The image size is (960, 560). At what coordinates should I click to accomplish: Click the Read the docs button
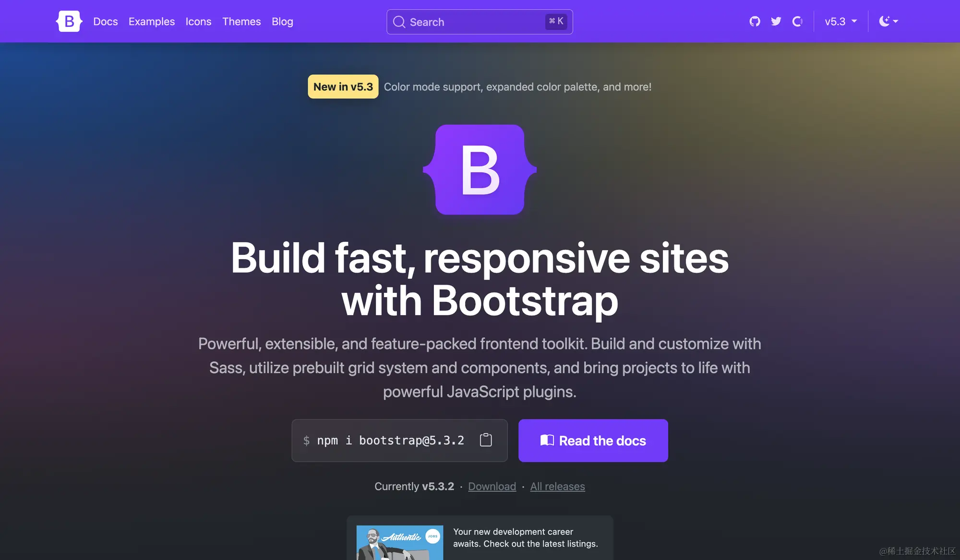(x=593, y=441)
